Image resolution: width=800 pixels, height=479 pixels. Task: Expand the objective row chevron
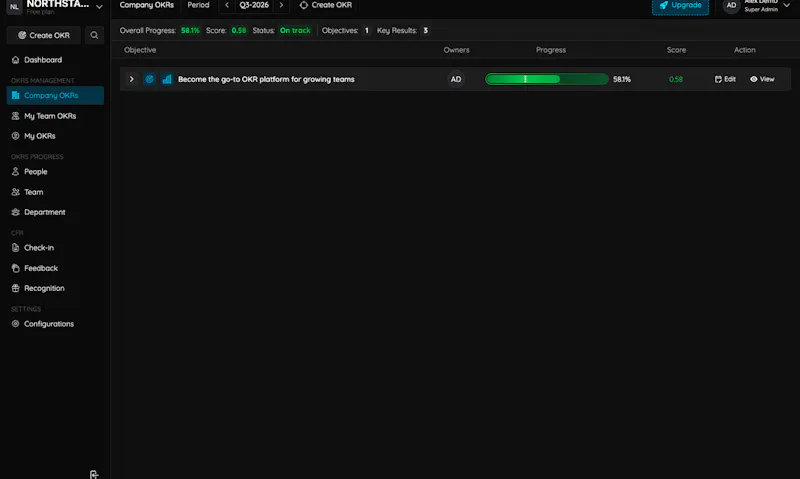(132, 79)
